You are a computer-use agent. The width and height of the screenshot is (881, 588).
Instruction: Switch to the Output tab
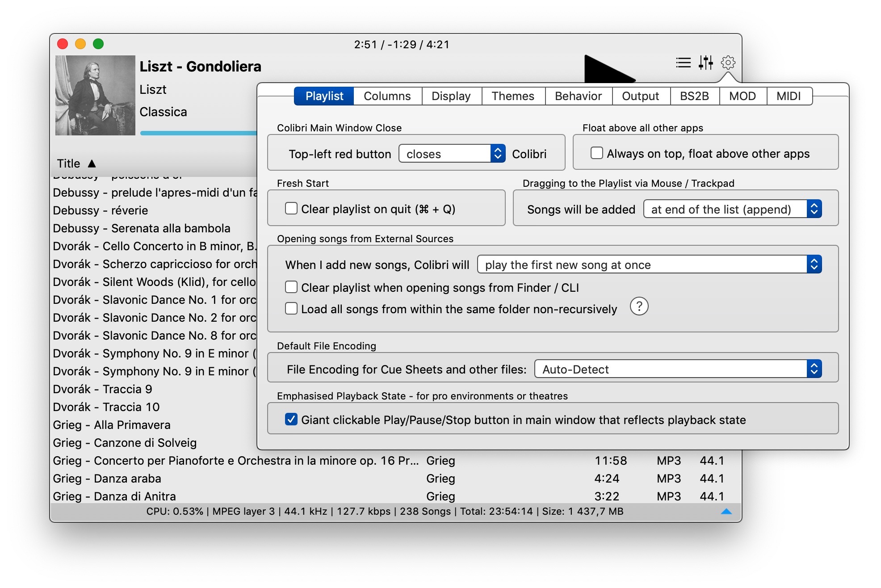[x=640, y=96]
